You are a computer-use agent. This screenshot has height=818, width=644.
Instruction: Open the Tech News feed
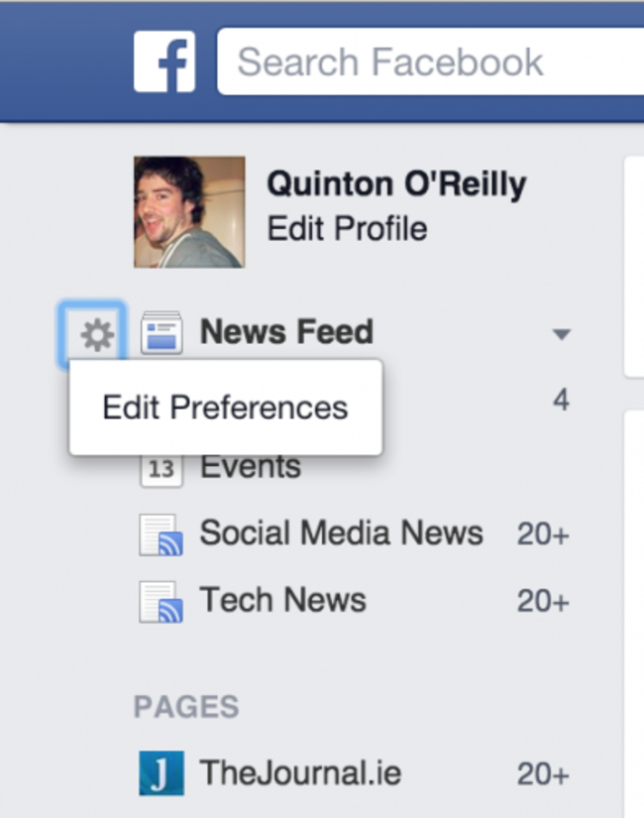pyautogui.click(x=283, y=600)
